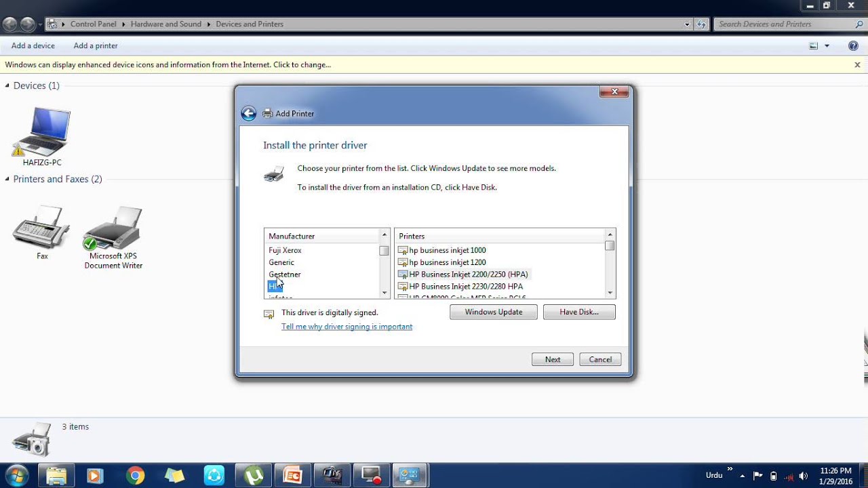The image size is (868, 488).
Task: Click the volume speaker tray icon
Action: (x=804, y=476)
